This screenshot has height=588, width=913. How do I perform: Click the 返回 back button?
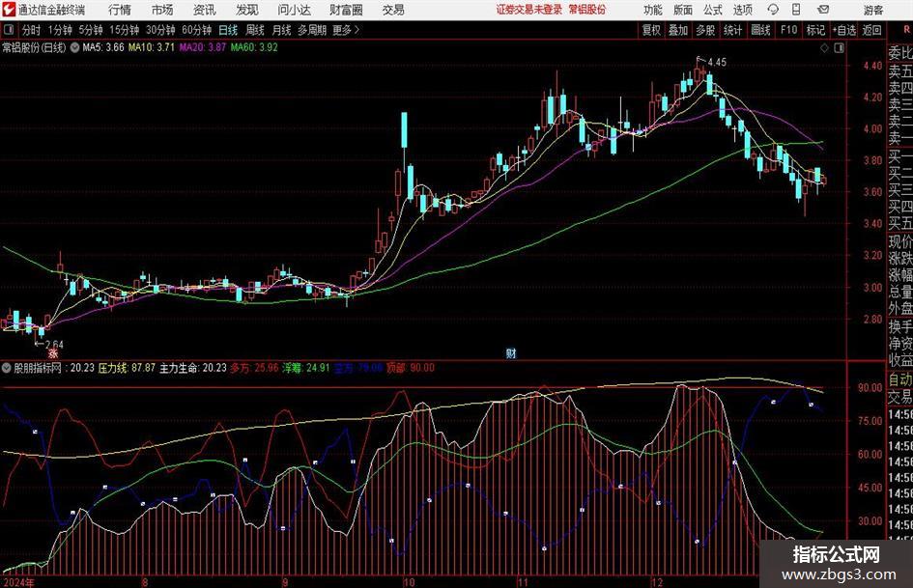pyautogui.click(x=871, y=30)
